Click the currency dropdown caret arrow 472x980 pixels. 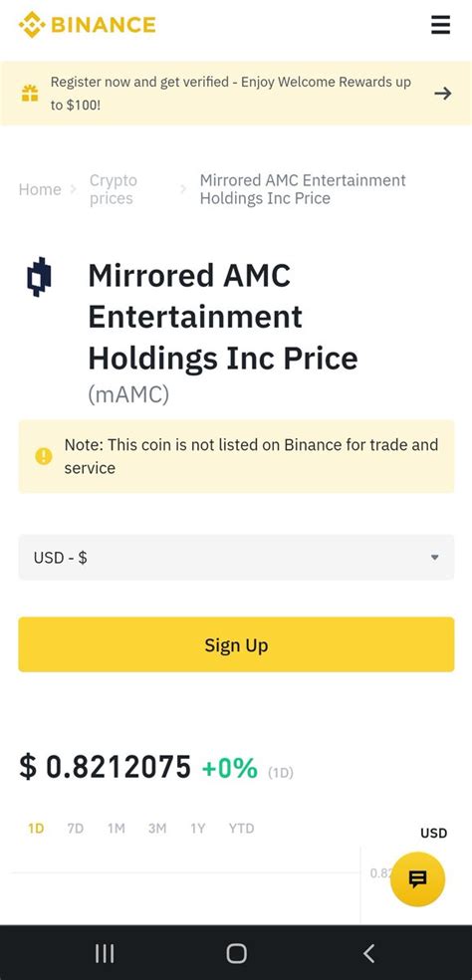[434, 558]
